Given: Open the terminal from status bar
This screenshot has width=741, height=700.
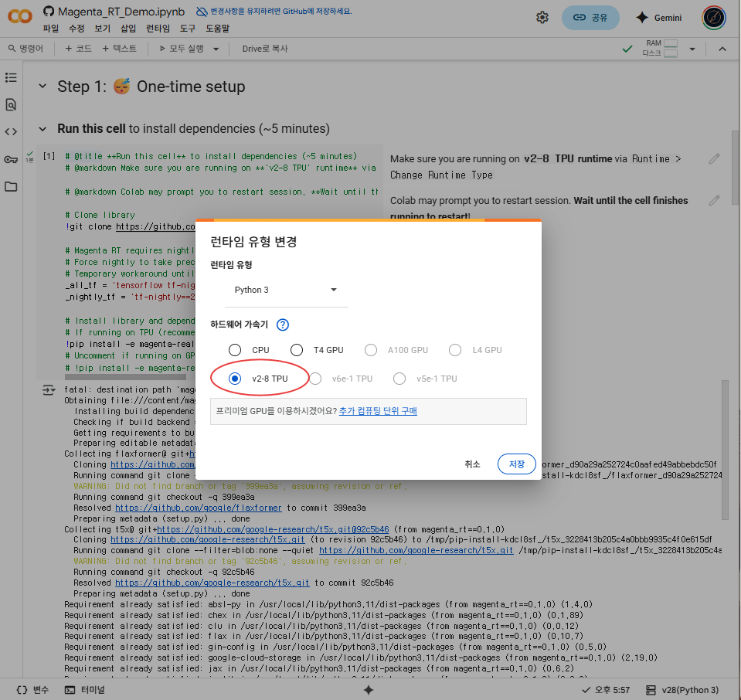Looking at the screenshot, I should [84, 690].
